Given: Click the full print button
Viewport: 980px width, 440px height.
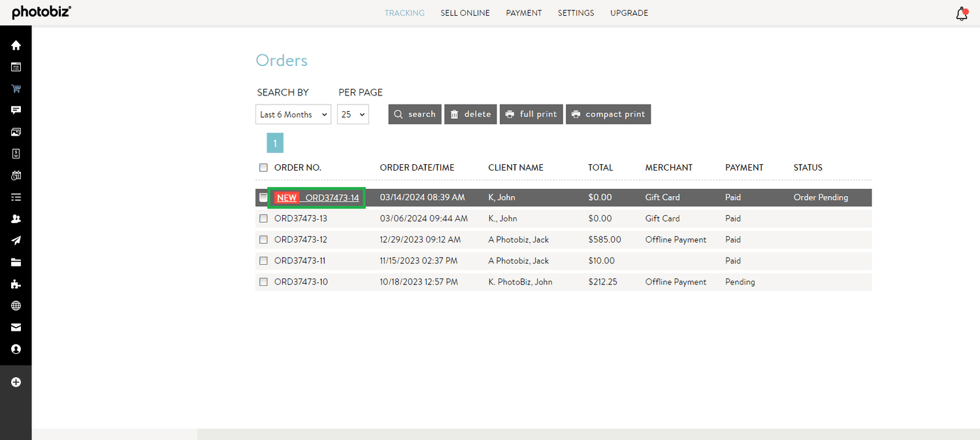Looking at the screenshot, I should 531,114.
